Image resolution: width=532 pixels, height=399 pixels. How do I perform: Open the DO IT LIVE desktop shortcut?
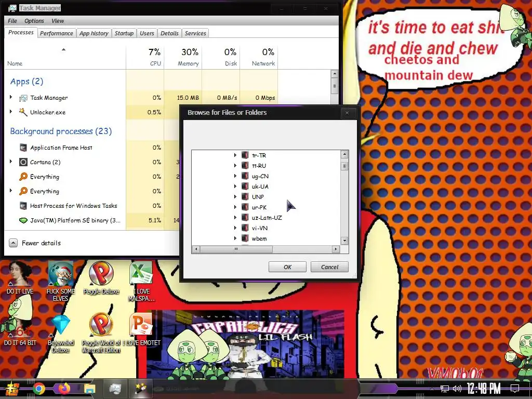(x=20, y=278)
